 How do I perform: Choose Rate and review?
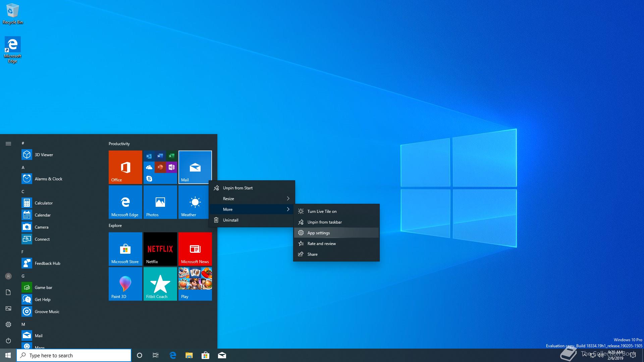pos(336,244)
